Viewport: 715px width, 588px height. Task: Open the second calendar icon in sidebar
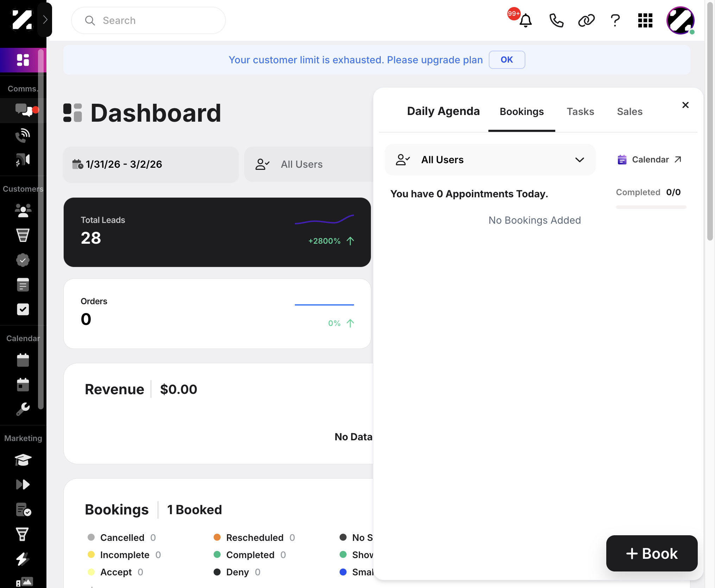[23, 385]
